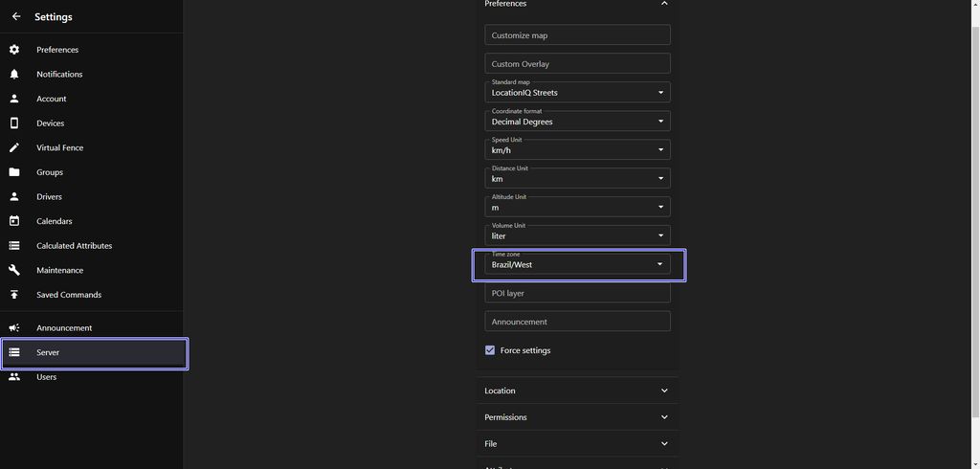This screenshot has width=980, height=469.
Task: Click the Maintenance wrench icon
Action: coord(14,270)
